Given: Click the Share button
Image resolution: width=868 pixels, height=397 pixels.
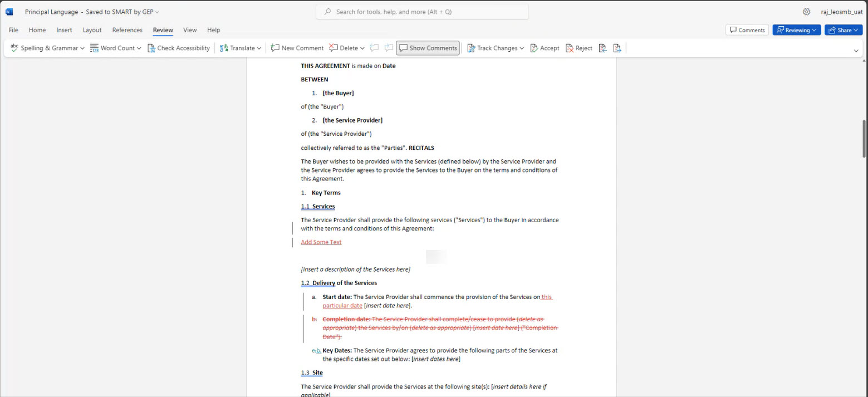Looking at the screenshot, I should click(843, 30).
